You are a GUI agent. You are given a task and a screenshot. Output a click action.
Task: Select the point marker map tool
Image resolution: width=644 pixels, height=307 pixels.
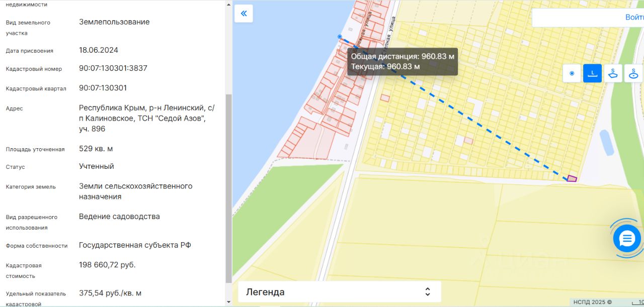pyautogui.click(x=572, y=73)
